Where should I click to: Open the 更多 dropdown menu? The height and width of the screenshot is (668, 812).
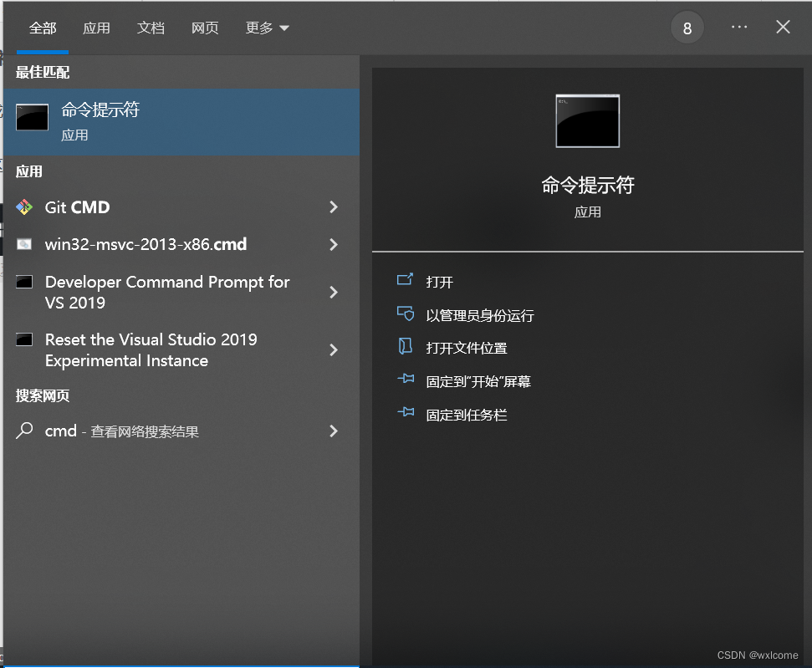(x=268, y=28)
